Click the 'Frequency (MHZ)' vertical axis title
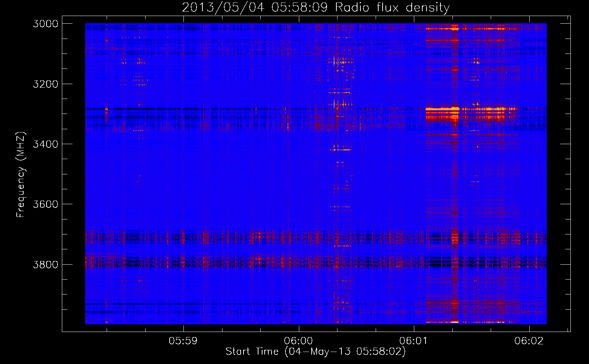This screenshot has height=364, width=589. pyautogui.click(x=21, y=175)
